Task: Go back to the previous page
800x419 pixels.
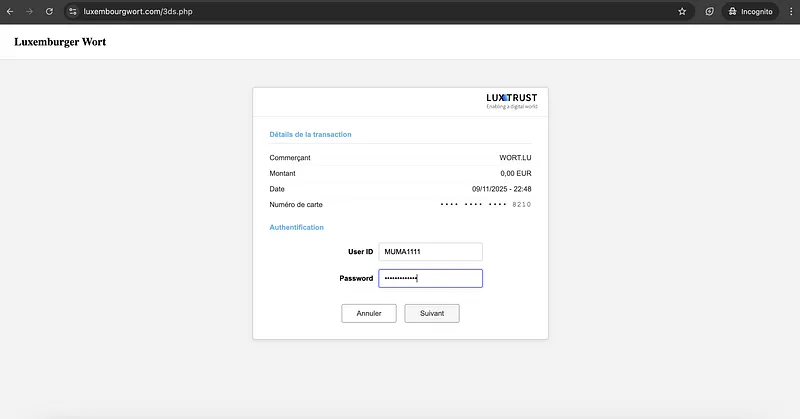Action: click(11, 11)
